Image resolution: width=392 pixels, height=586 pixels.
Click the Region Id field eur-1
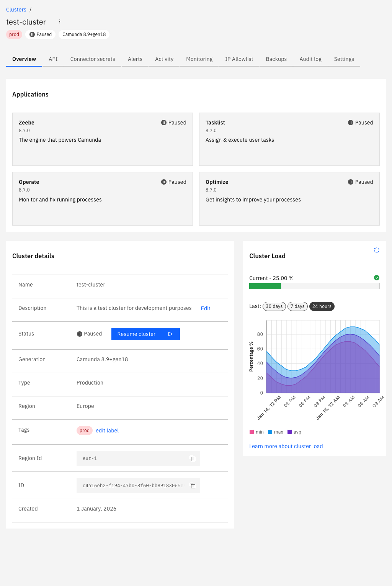coord(138,458)
